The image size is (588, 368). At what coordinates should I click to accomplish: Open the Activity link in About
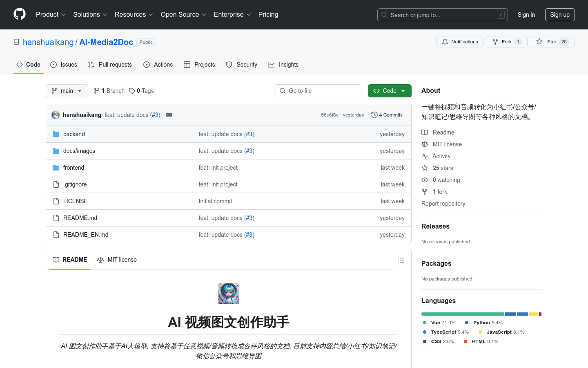click(436, 156)
